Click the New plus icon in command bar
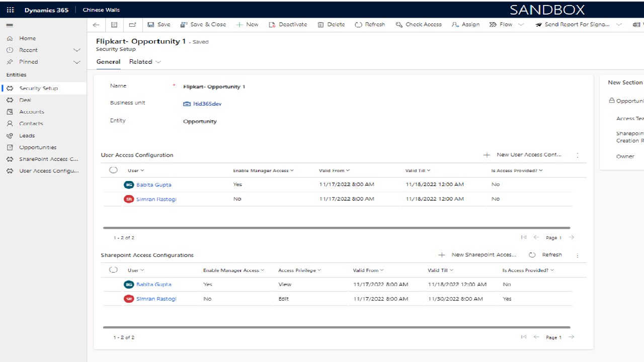Image resolution: width=644 pixels, height=362 pixels. (x=239, y=25)
